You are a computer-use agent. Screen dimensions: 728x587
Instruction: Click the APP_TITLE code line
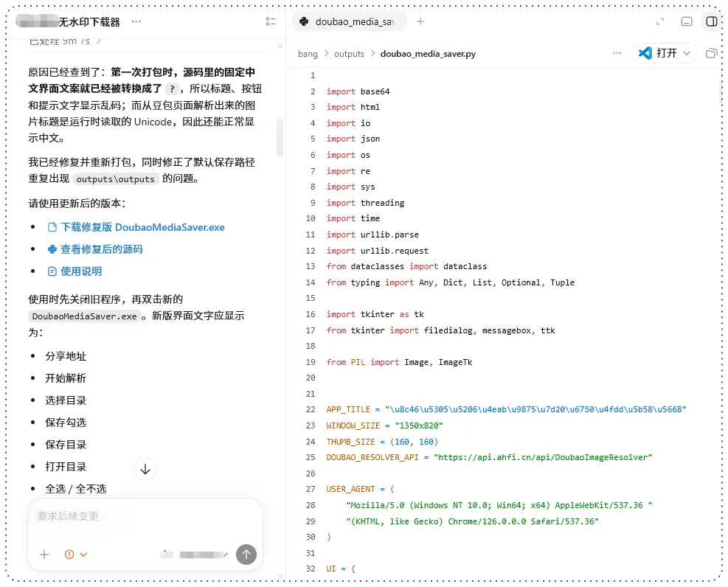(506, 410)
